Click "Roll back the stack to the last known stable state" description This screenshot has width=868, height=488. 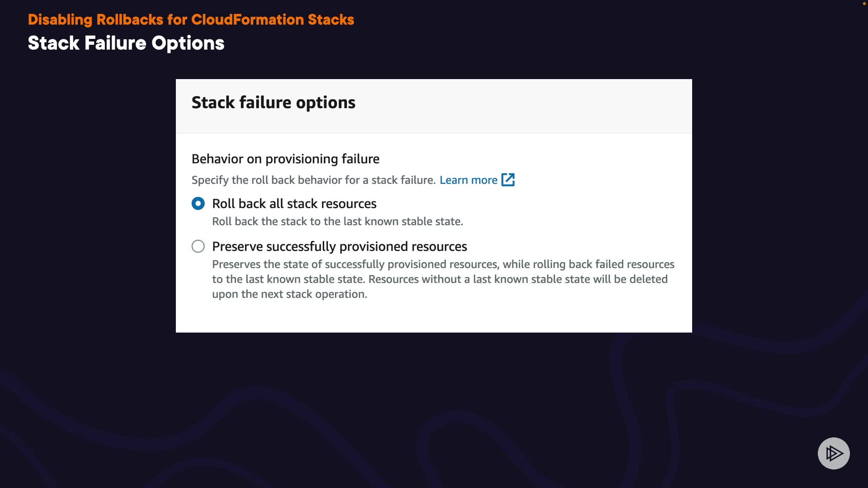(x=338, y=221)
